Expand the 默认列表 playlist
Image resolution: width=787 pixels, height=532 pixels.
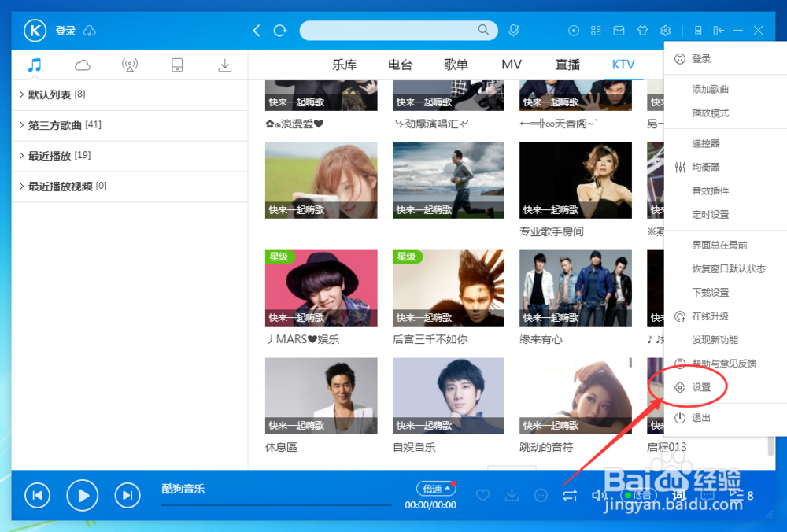tap(130, 94)
